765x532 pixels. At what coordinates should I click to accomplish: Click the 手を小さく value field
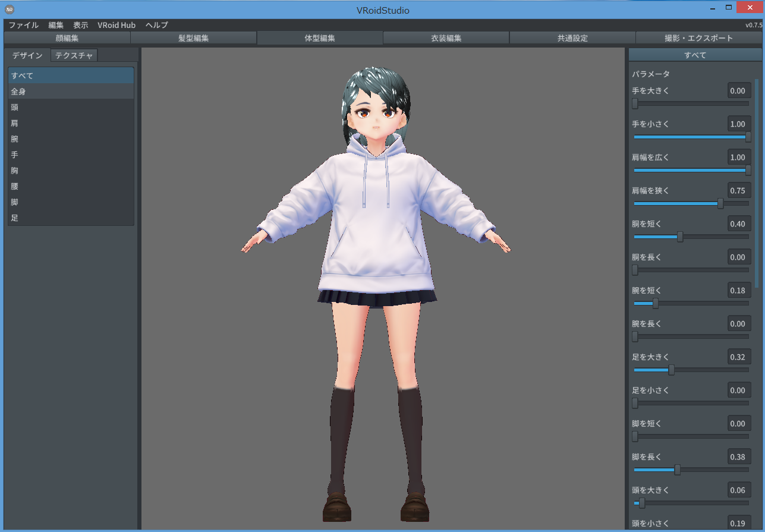coord(739,124)
